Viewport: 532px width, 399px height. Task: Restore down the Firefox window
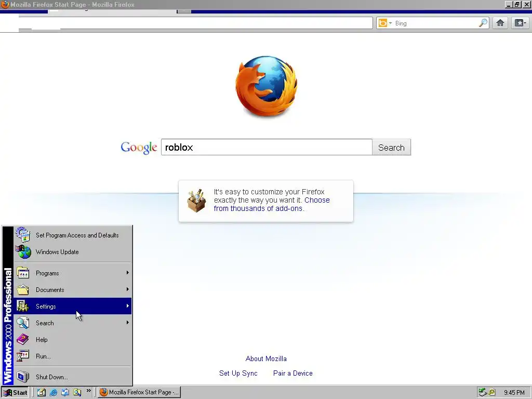pos(517,5)
